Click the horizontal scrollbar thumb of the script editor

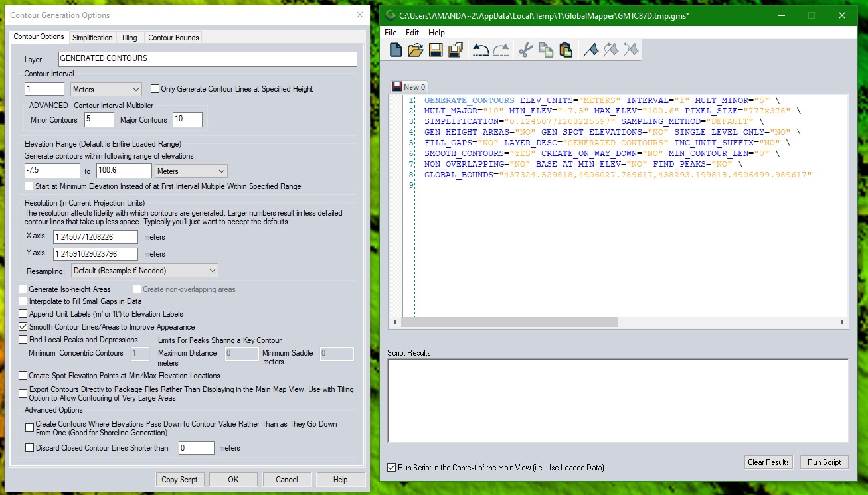tap(509, 322)
